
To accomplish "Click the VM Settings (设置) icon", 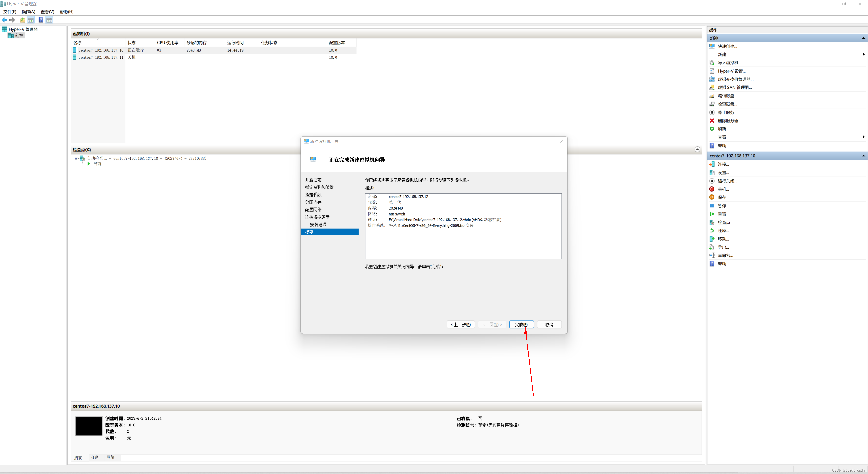I will (x=712, y=173).
